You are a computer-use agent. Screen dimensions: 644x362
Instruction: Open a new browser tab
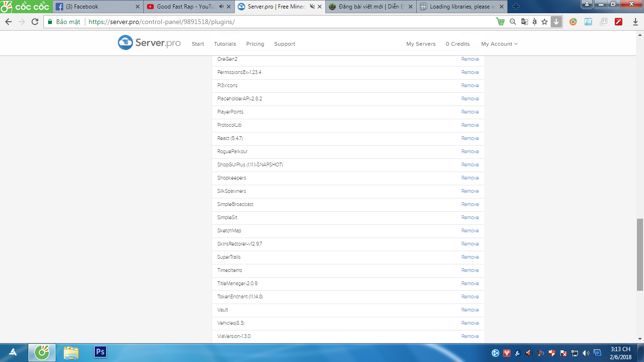click(x=516, y=7)
